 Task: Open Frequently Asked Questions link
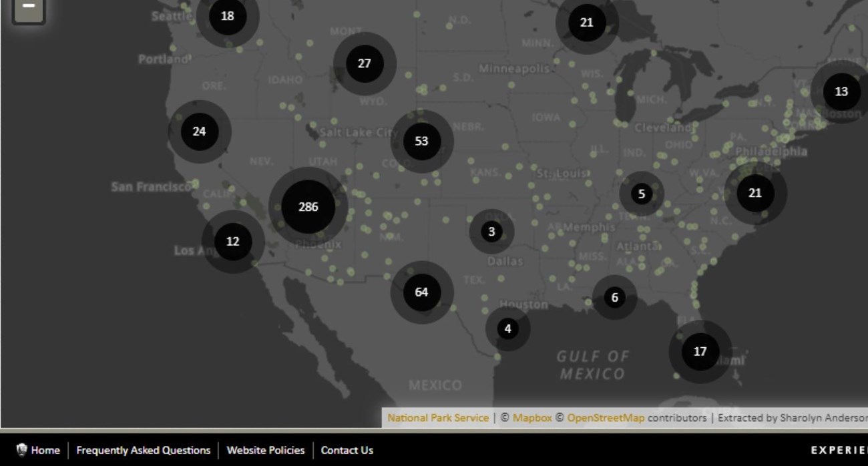point(143,450)
